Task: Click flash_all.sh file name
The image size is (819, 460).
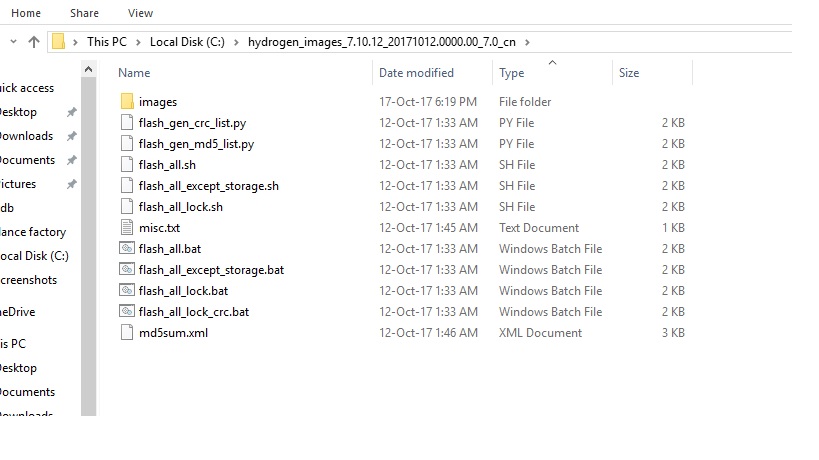Action: click(167, 165)
